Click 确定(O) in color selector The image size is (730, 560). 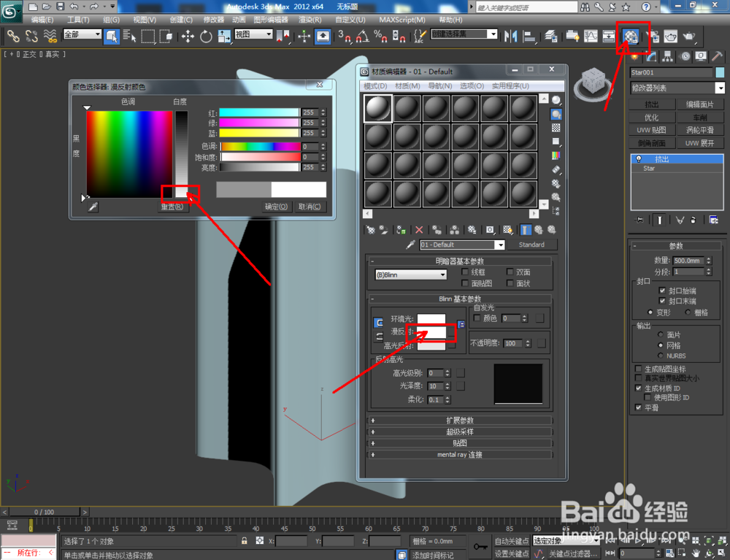click(276, 207)
